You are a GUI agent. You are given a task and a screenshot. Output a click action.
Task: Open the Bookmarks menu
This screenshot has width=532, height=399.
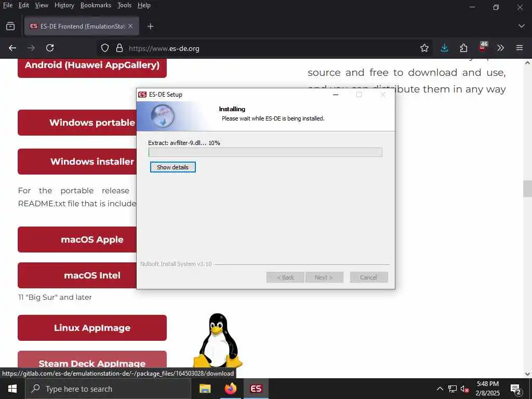[x=96, y=5]
